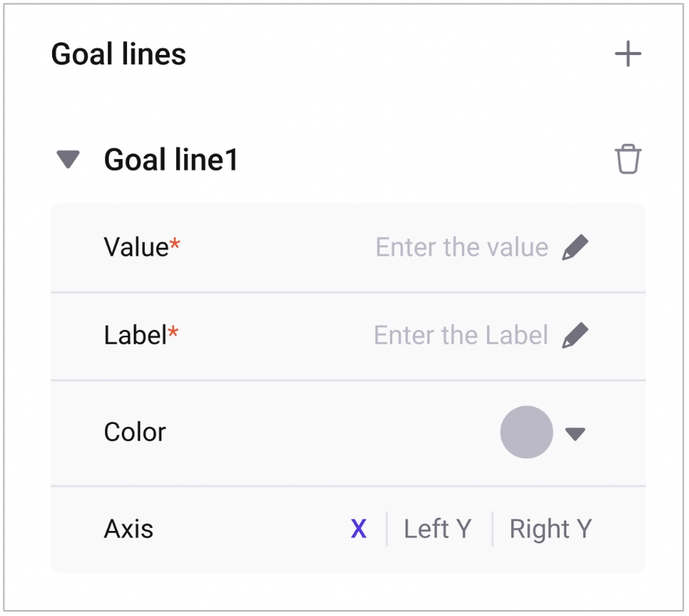Open the Color dropdown arrow

pos(575,434)
